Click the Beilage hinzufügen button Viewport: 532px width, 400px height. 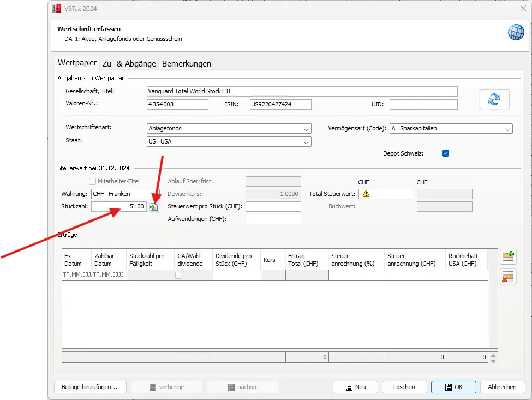coord(90,387)
